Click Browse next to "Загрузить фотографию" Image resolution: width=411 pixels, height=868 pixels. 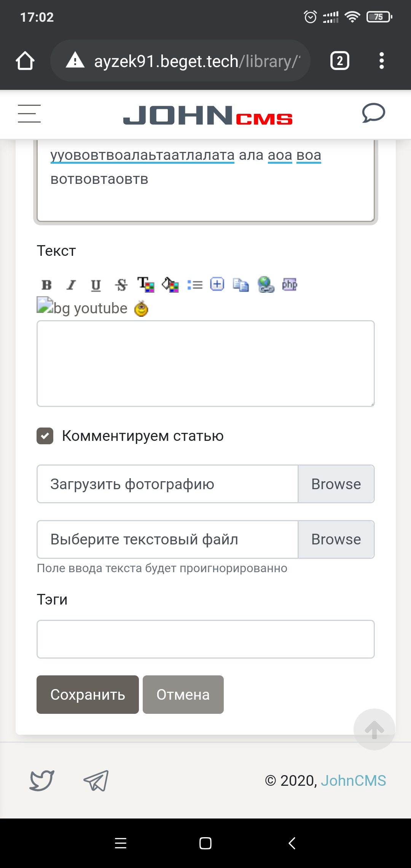pyautogui.click(x=336, y=484)
